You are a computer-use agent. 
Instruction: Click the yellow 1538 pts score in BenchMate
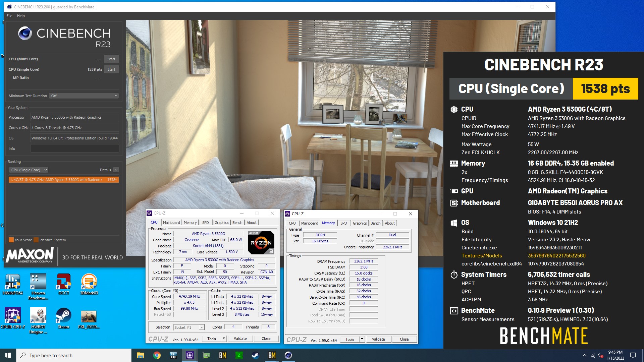point(605,89)
